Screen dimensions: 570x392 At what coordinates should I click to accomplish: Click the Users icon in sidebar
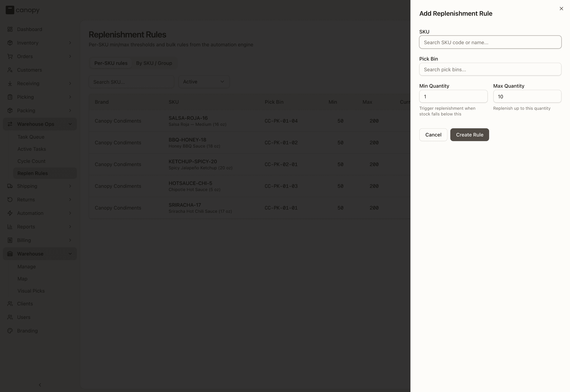point(10,317)
